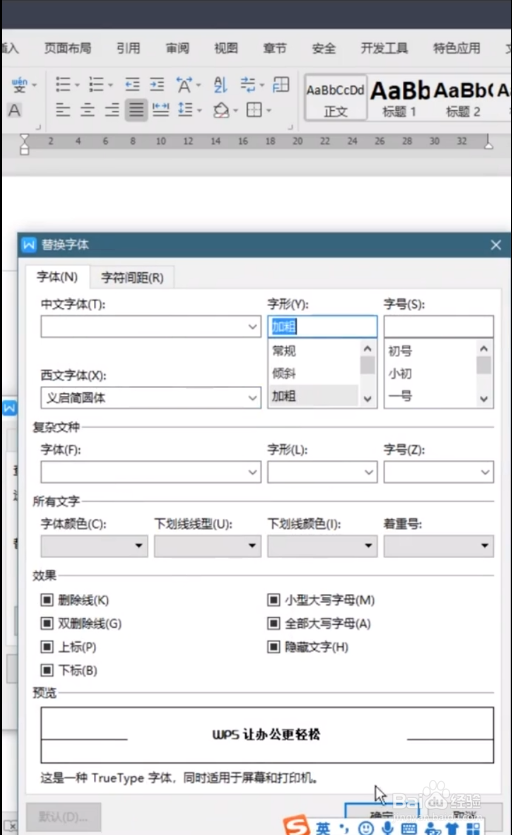This screenshot has height=835, width=512.
Task: Center align the text
Action: click(87, 110)
